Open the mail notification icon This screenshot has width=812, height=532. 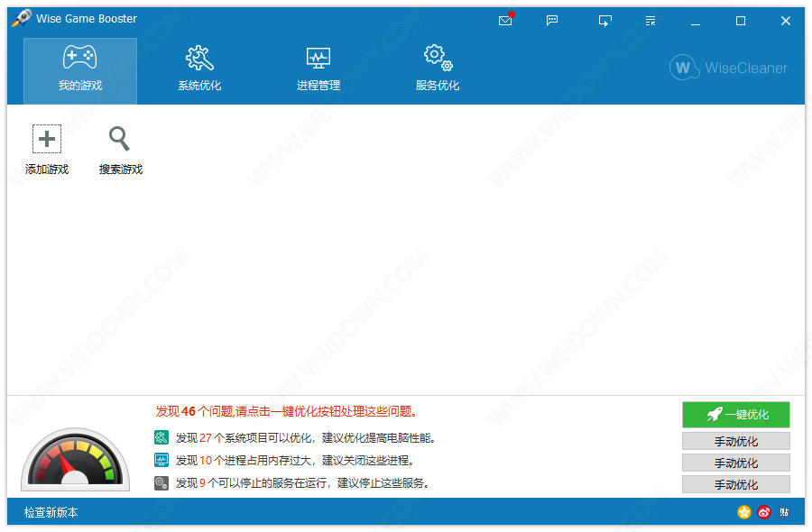(x=506, y=20)
